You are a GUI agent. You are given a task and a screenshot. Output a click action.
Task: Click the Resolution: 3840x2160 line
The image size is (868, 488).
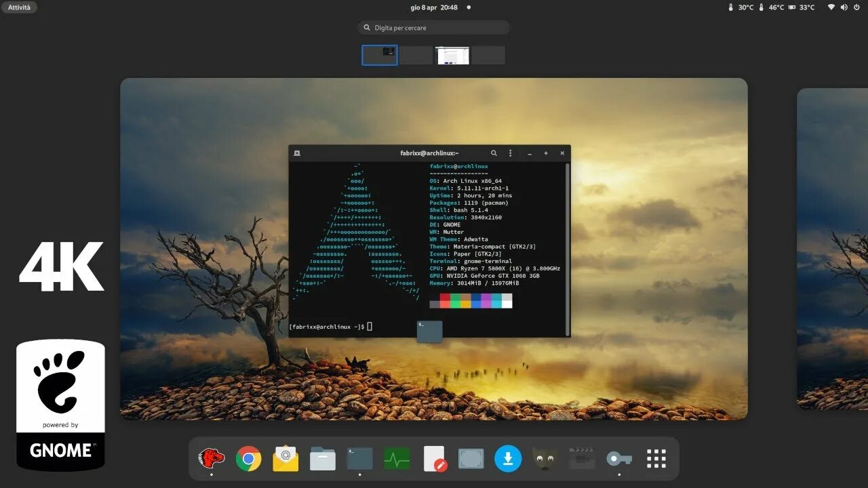click(x=466, y=218)
